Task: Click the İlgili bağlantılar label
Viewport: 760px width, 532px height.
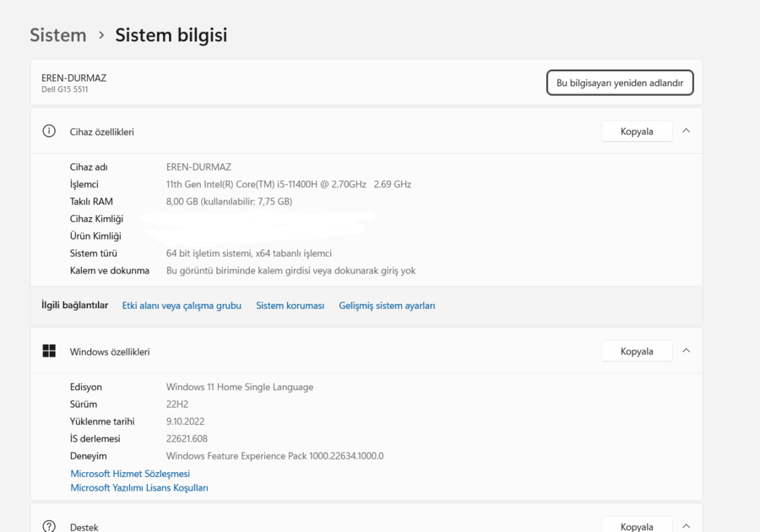Action: coord(74,305)
